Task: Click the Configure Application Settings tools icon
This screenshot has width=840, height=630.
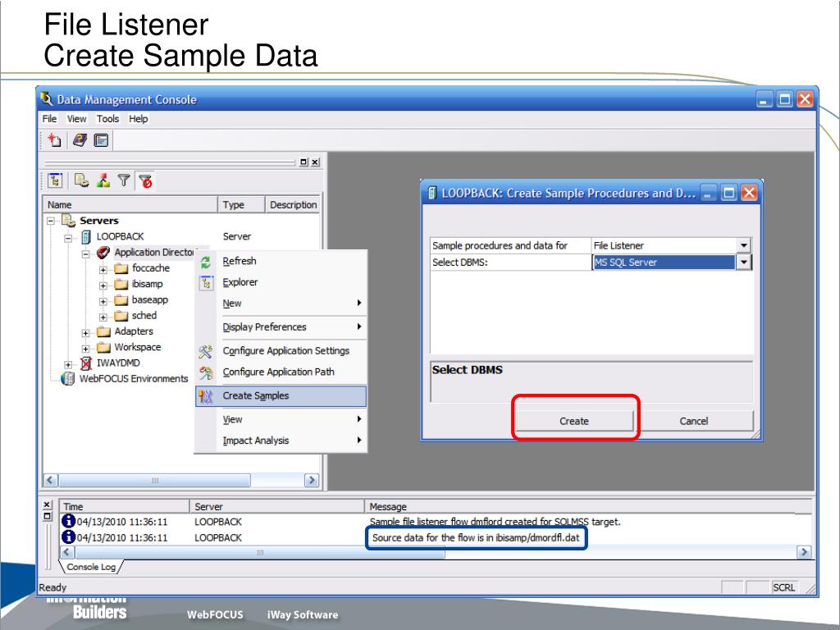Action: click(206, 351)
